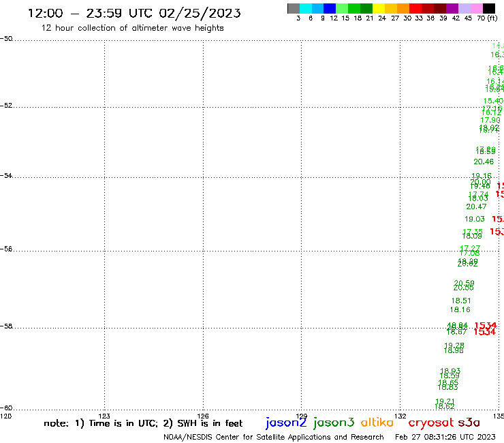The width and height of the screenshot is (504, 443).
Task: Click the latitude label -60
Action: tap(6, 408)
